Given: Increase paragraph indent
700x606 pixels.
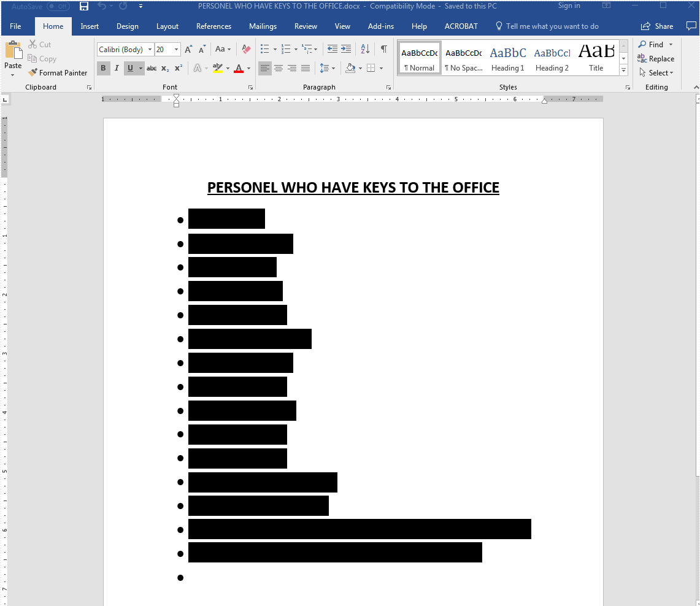Looking at the screenshot, I should tap(346, 49).
